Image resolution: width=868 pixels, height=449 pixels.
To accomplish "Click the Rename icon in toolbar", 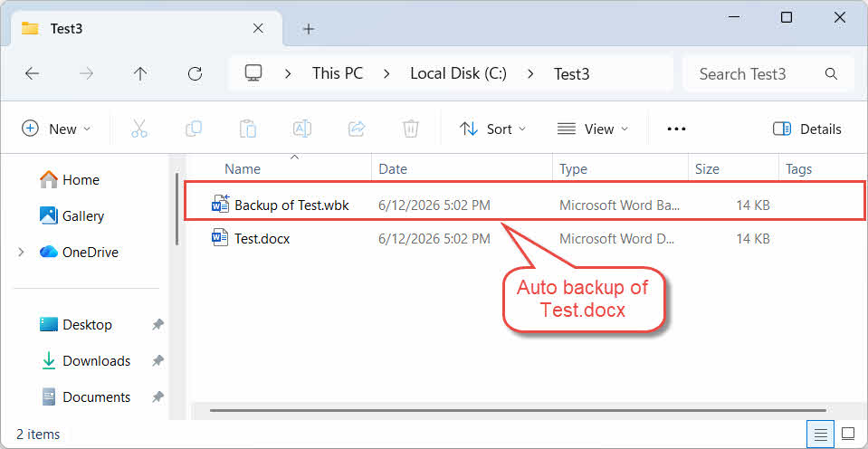I will point(301,129).
